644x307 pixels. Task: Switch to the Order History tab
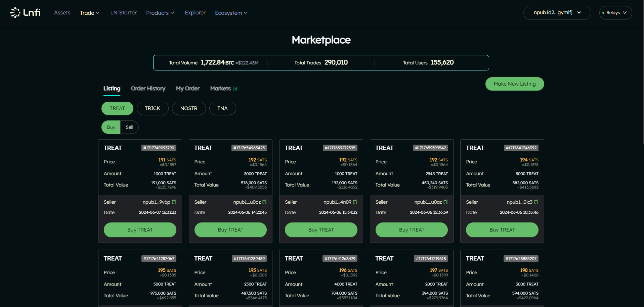click(x=148, y=89)
